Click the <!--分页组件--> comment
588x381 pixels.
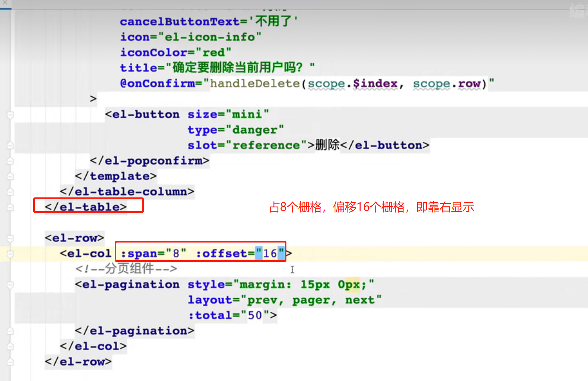pos(126,269)
